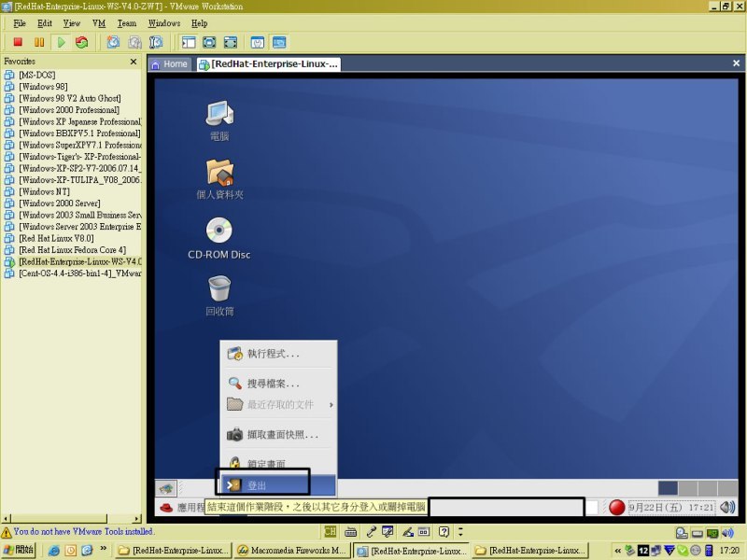The width and height of the screenshot is (747, 560).
Task: Click the IME help question-mark icon
Action: click(x=444, y=531)
